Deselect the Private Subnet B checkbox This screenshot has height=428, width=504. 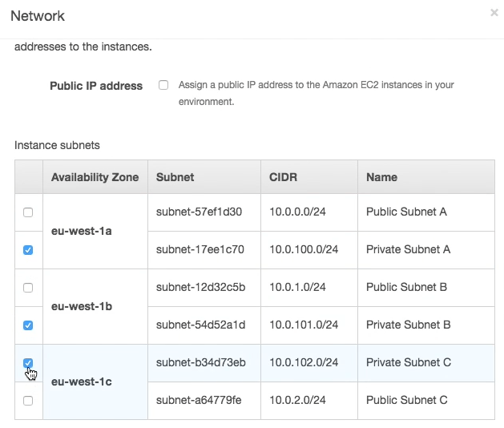[x=28, y=325]
